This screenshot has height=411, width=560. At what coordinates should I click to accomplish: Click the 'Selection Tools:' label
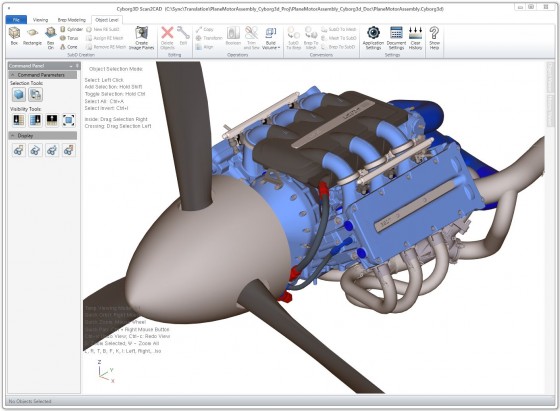(x=26, y=83)
